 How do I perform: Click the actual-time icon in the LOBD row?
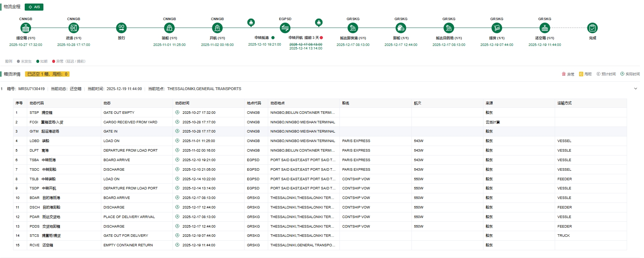(x=177, y=141)
